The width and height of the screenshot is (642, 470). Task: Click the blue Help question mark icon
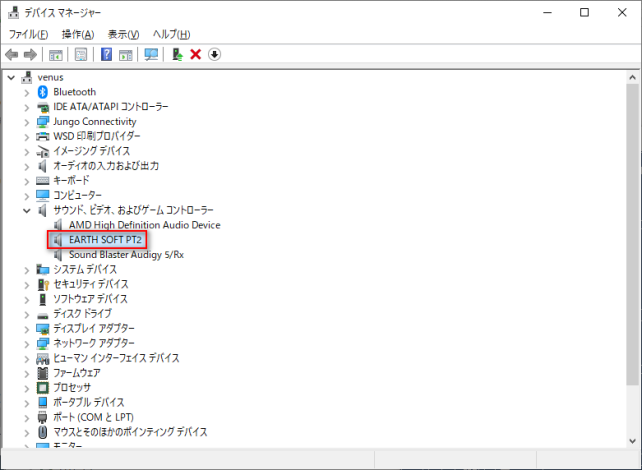(106, 54)
